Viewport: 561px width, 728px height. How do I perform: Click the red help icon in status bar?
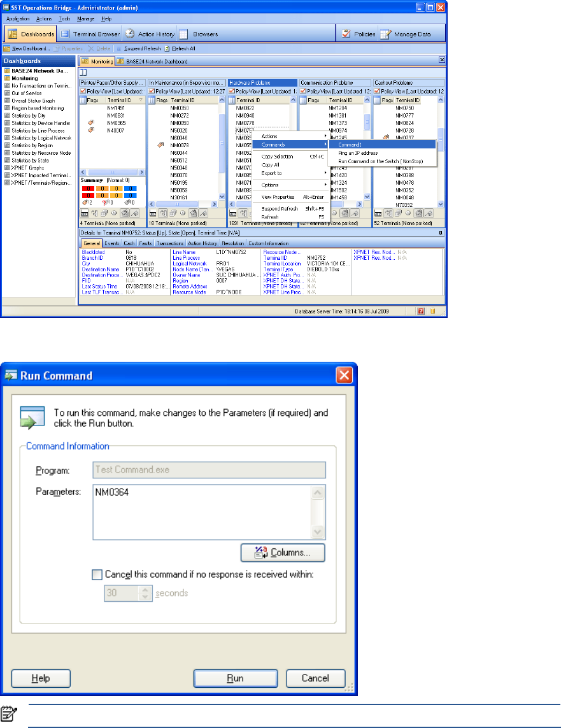(421, 311)
